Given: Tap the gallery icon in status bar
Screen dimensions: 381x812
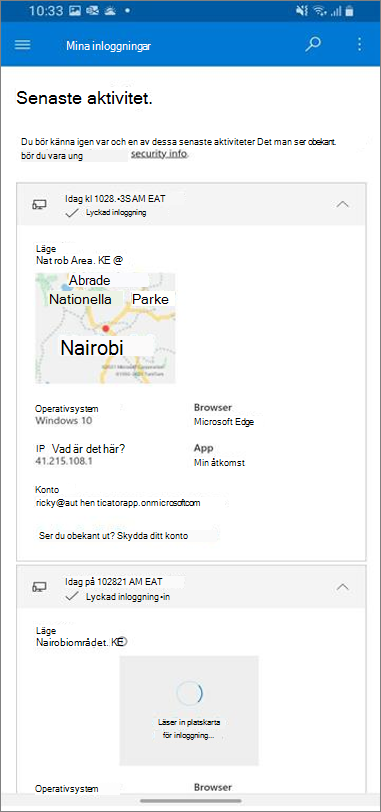Looking at the screenshot, I should point(75,10).
